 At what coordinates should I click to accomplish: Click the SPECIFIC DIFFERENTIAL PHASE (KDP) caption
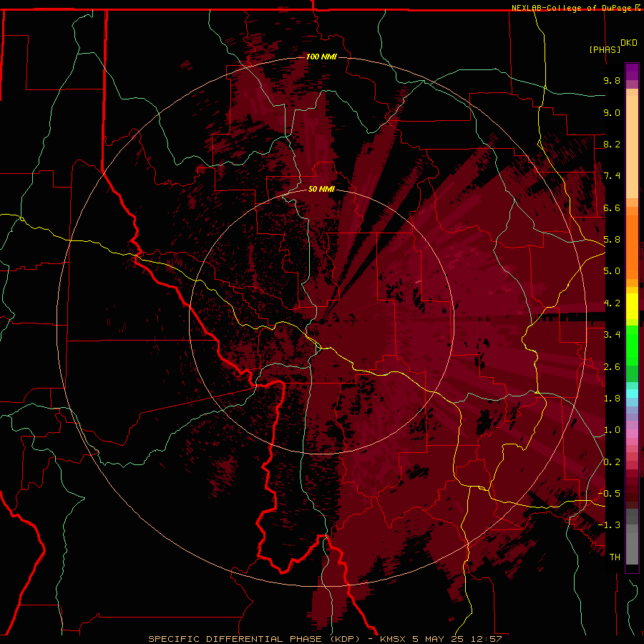coord(253,639)
